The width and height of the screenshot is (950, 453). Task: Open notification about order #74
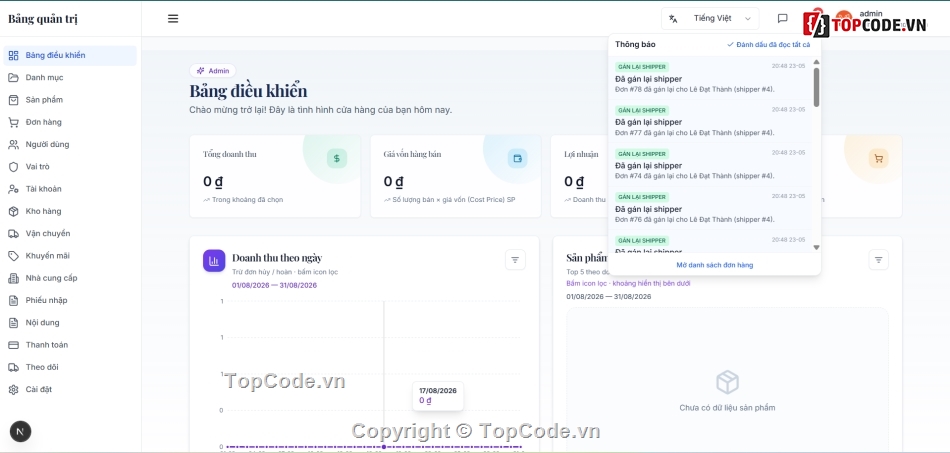[710, 165]
